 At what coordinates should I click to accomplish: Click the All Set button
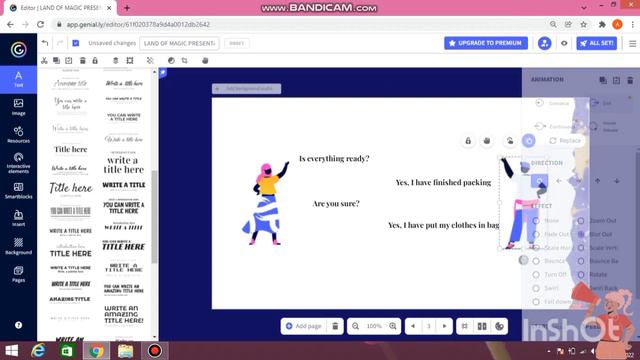(596, 43)
